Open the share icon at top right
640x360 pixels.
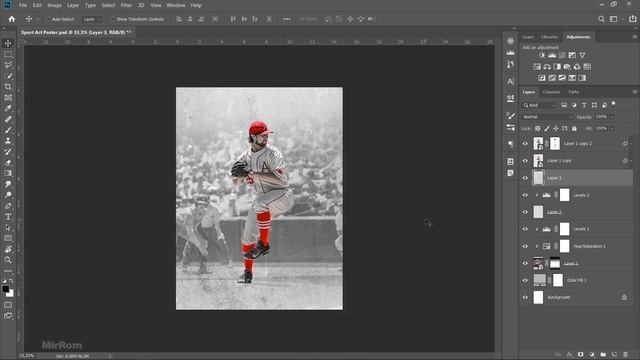click(x=632, y=19)
